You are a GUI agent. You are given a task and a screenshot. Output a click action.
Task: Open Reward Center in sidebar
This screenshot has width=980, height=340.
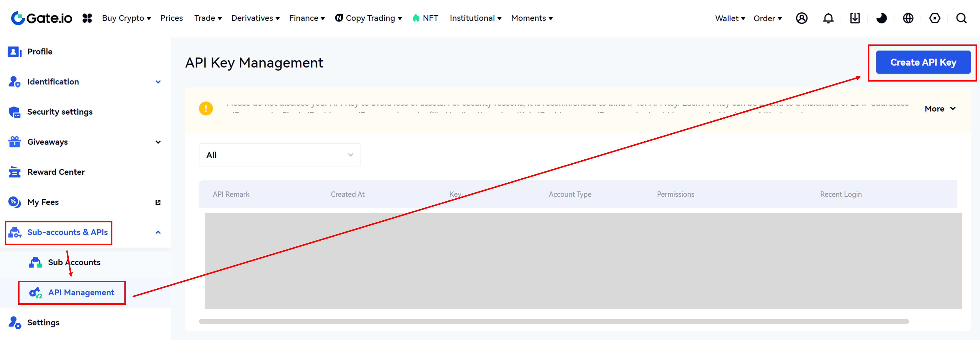point(56,172)
